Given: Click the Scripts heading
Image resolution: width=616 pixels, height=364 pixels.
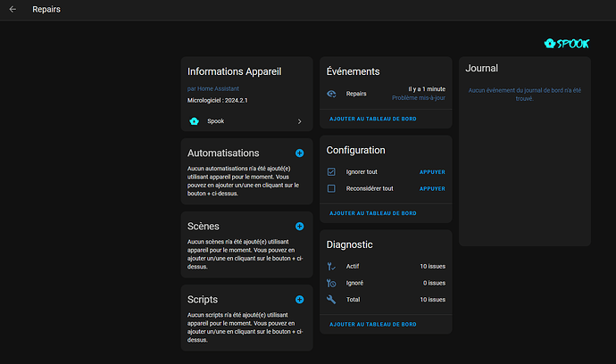Looking at the screenshot, I should [x=203, y=299].
